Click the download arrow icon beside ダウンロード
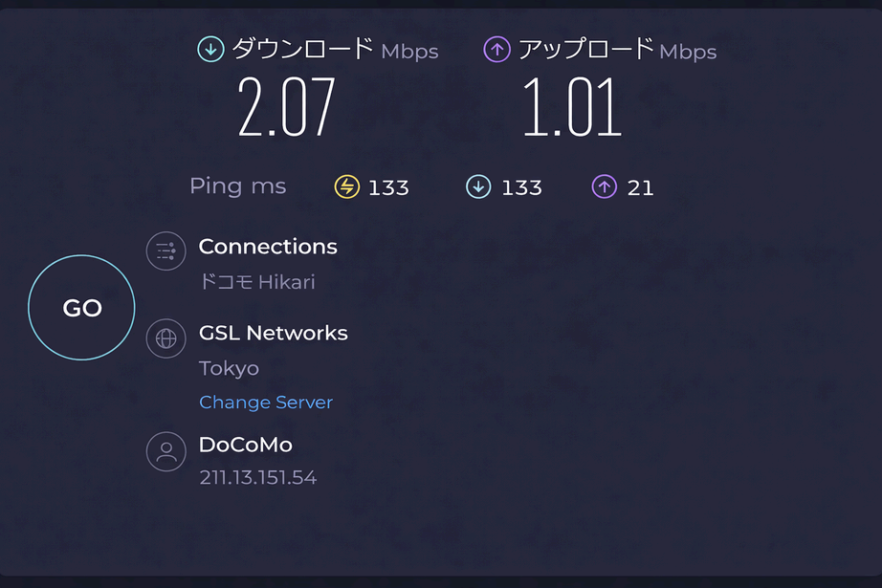The height and width of the screenshot is (588, 882). [210, 50]
